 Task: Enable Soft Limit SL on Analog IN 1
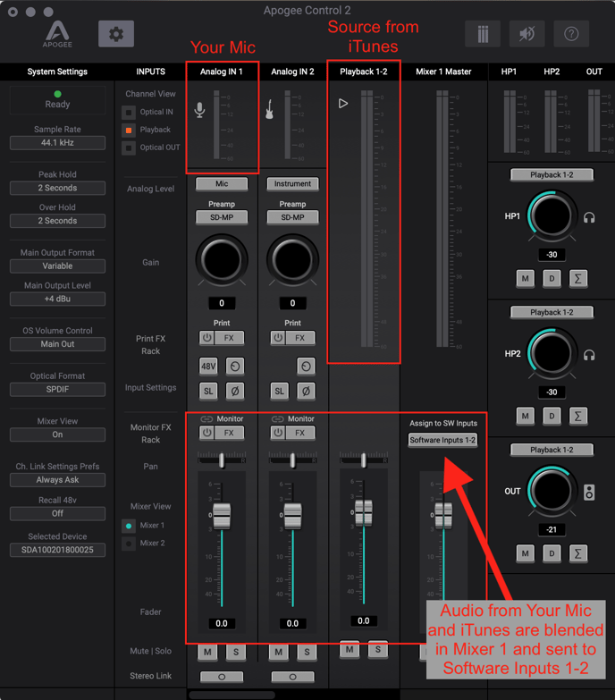click(x=208, y=392)
